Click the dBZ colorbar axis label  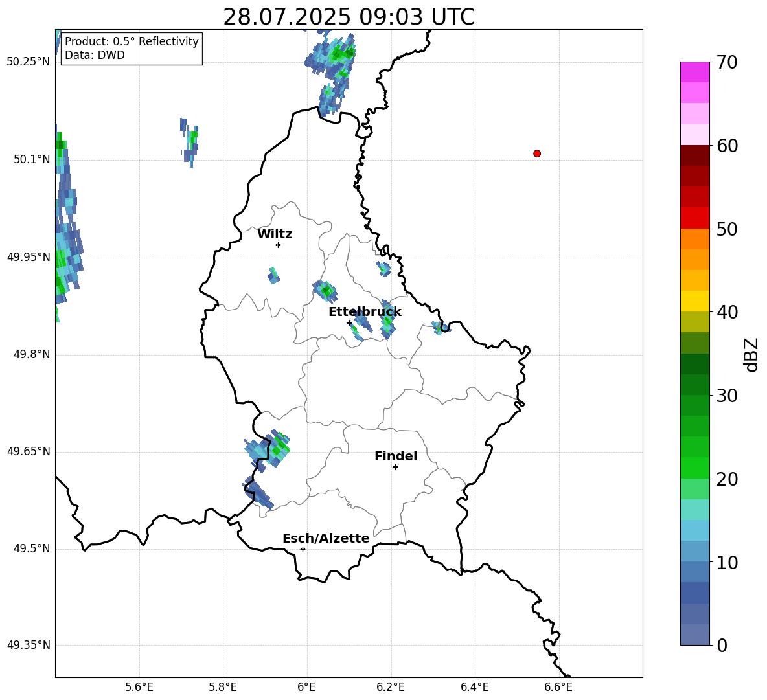(x=750, y=354)
